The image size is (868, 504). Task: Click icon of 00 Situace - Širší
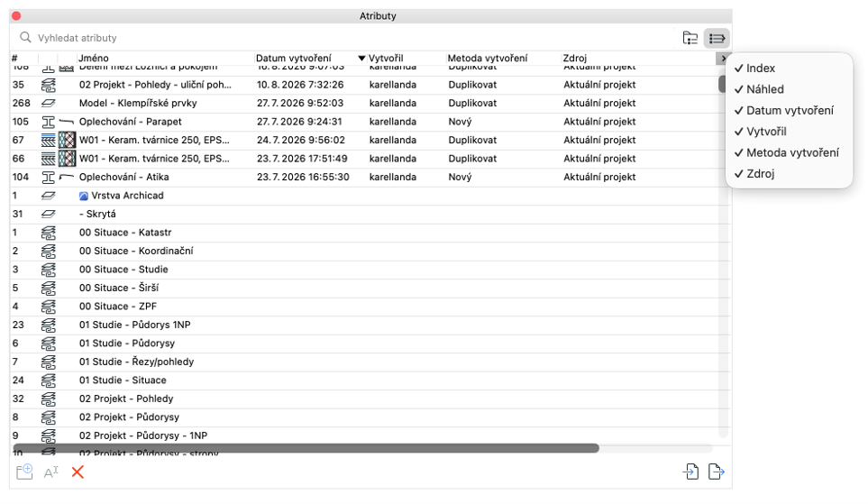pos(49,288)
